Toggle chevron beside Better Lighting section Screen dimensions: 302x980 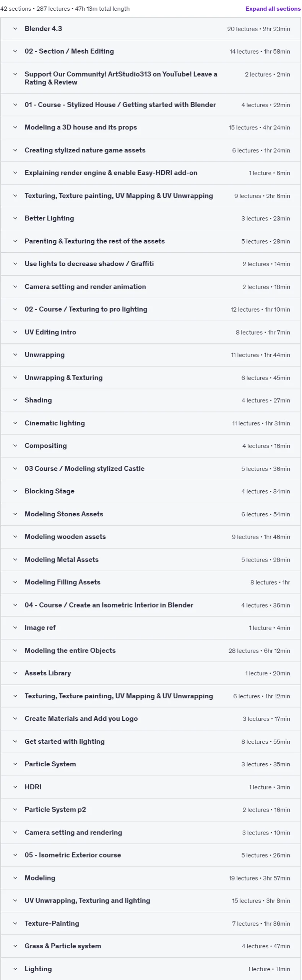click(15, 218)
